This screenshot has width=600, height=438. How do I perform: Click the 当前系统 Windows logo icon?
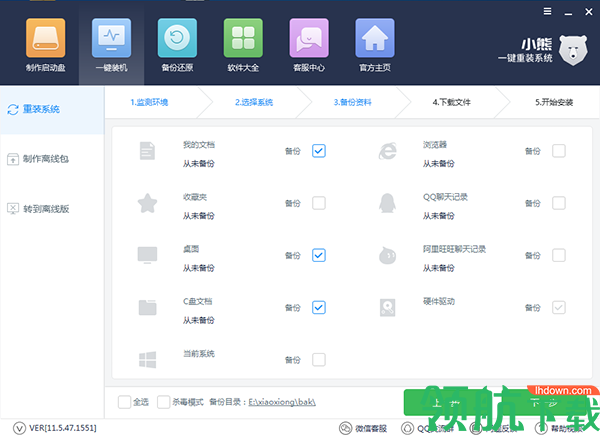click(x=147, y=360)
